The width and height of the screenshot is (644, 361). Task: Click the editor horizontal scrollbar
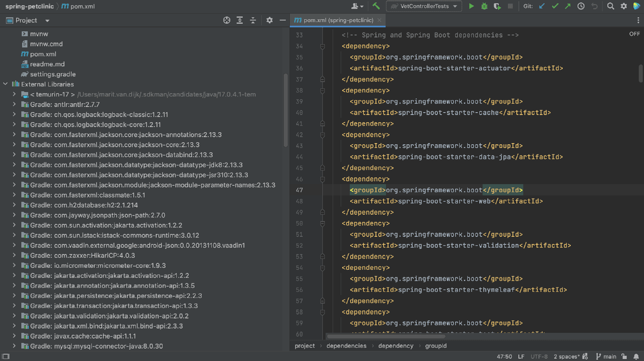pyautogui.click(x=386, y=336)
